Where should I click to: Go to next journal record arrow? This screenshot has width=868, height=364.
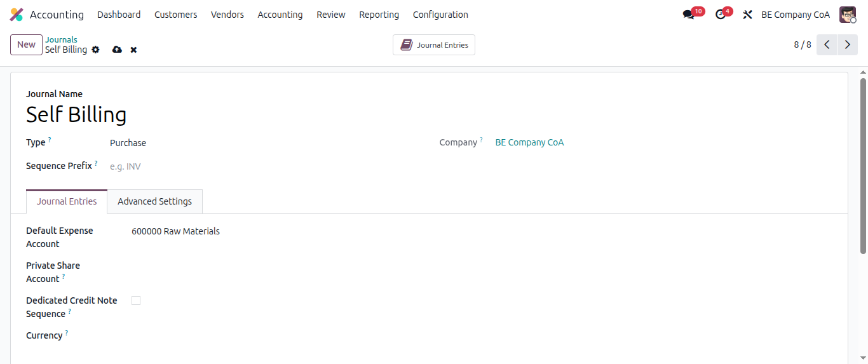[847, 44]
